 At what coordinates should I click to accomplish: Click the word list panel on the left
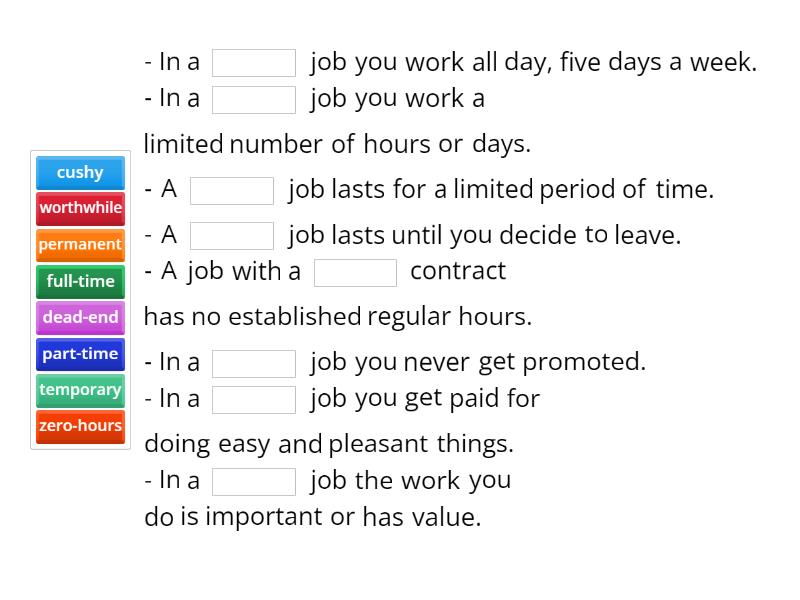point(80,299)
